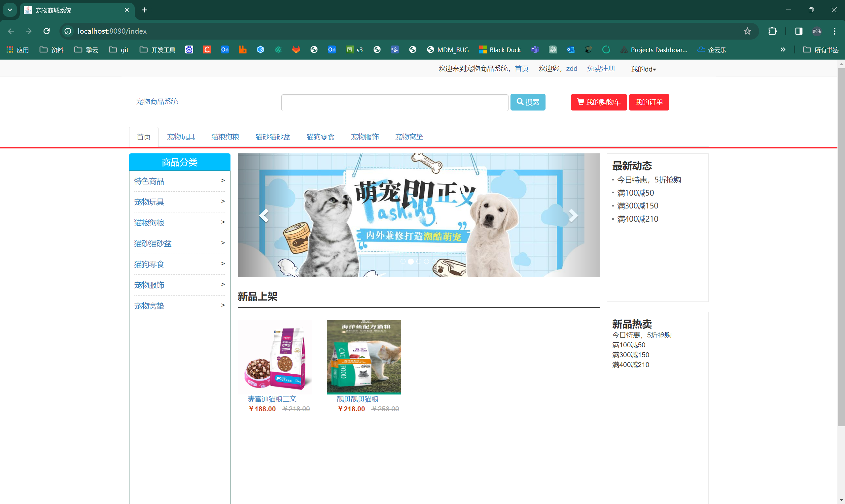Click the product search input field
This screenshot has width=845, height=504.
tap(394, 103)
